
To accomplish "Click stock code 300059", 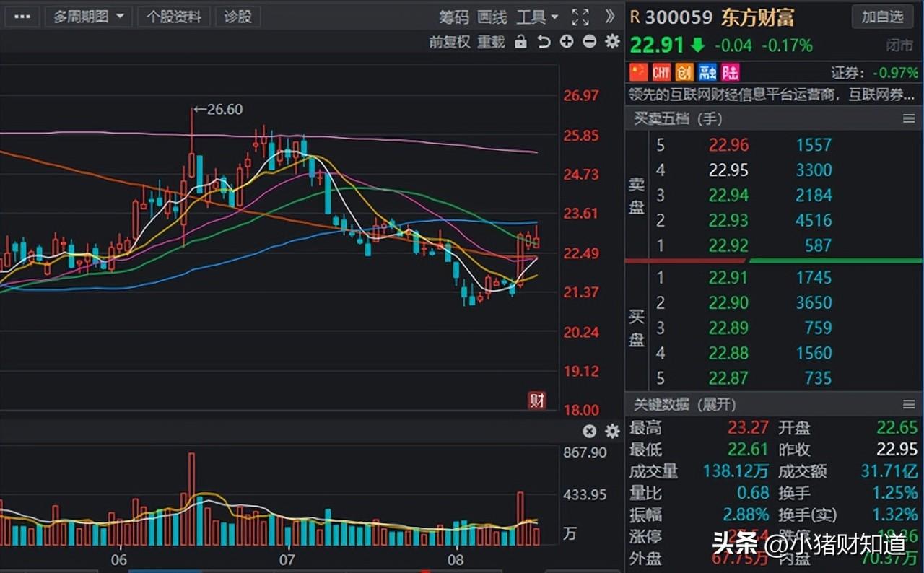I will 679,17.
